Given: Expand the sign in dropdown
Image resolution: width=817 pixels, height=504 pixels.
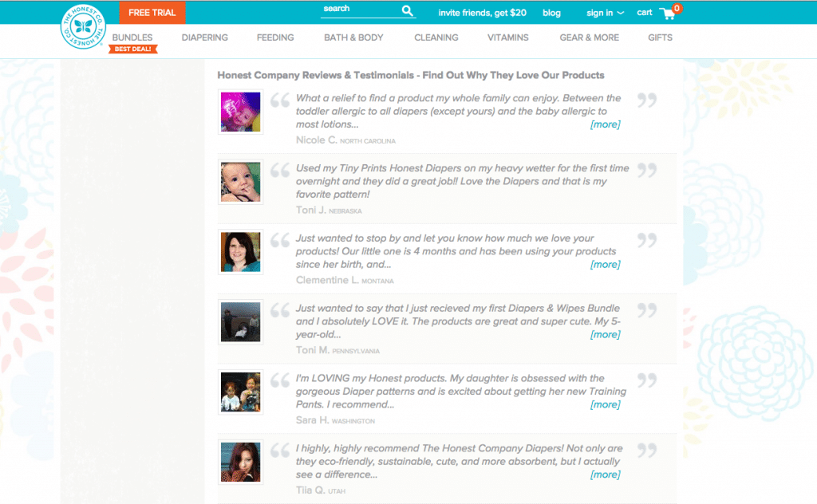Looking at the screenshot, I should click(x=605, y=13).
